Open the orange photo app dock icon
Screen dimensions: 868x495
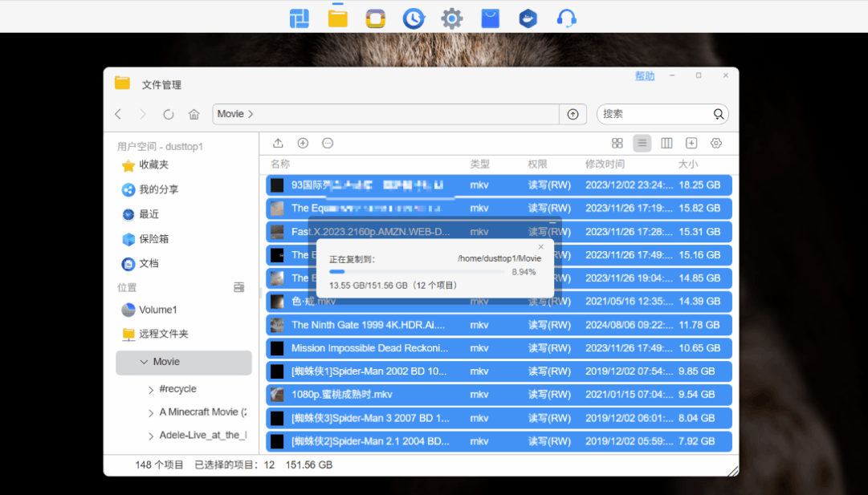[x=375, y=18]
